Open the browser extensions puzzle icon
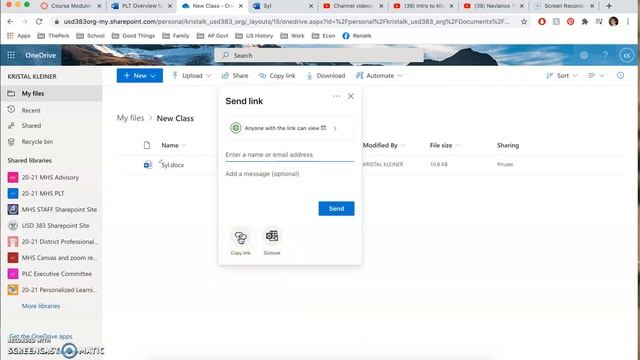640x360 pixels. click(584, 22)
